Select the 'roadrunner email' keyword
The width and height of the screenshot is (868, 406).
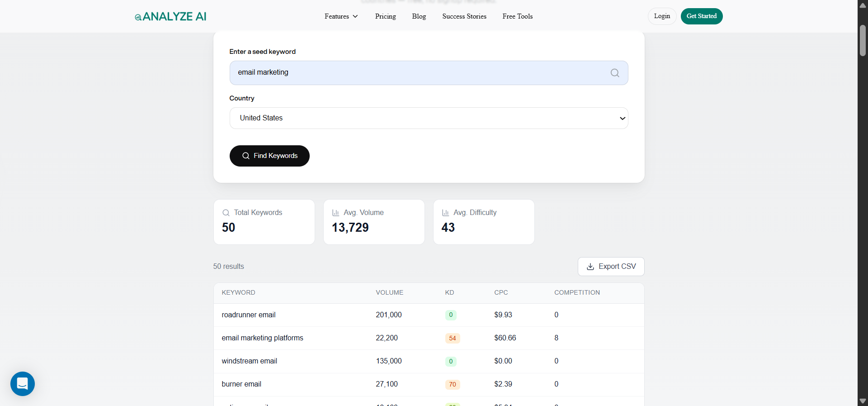click(x=249, y=315)
